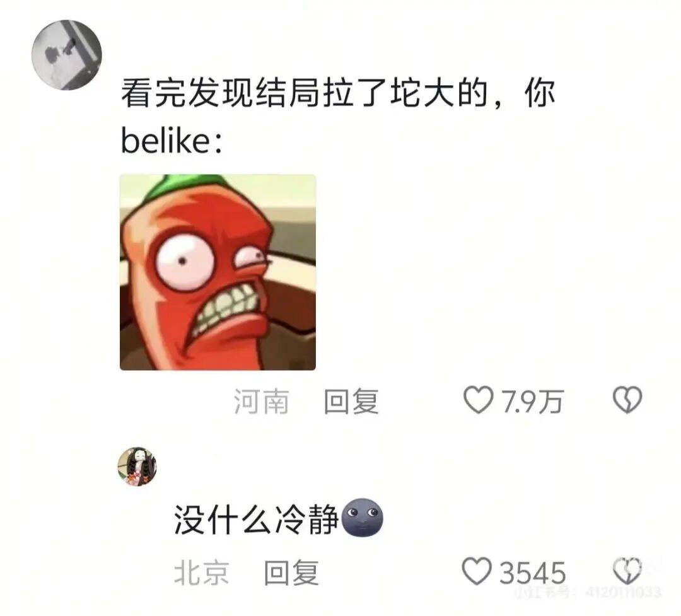Image resolution: width=681 pixels, height=616 pixels.
Task: Select the comment text 看完发现结局拉了坨大的
Action: [x=304, y=93]
